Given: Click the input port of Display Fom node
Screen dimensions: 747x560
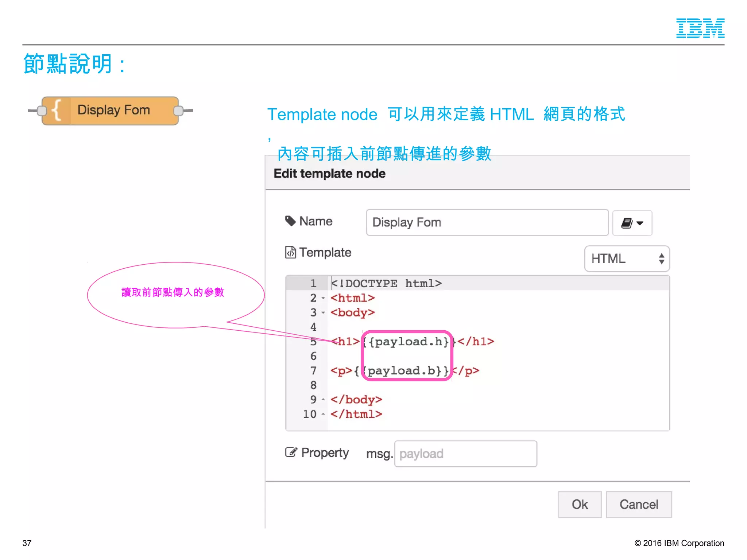Looking at the screenshot, I should (42, 110).
